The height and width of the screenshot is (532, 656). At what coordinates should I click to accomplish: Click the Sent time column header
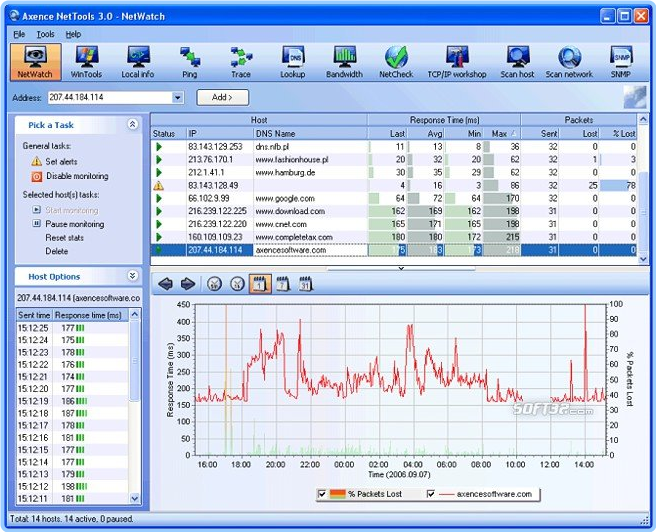click(34, 315)
